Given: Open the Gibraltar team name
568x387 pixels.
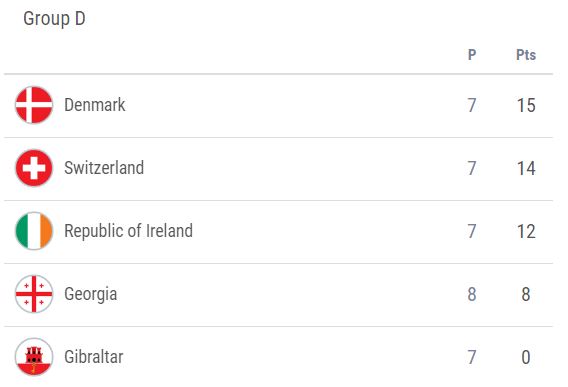Looking at the screenshot, I should click(94, 357).
